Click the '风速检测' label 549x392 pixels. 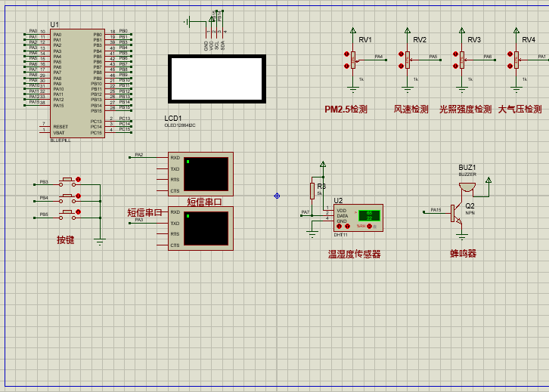(411, 110)
